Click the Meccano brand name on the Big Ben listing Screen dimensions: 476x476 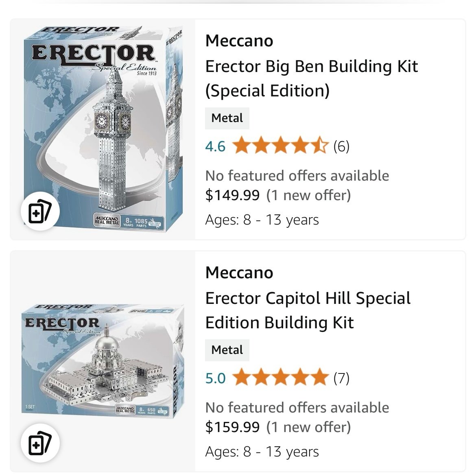click(x=239, y=41)
